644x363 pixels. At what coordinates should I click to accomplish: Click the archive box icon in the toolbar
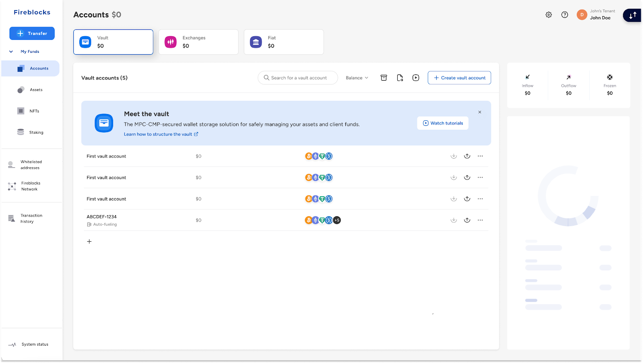point(384,78)
